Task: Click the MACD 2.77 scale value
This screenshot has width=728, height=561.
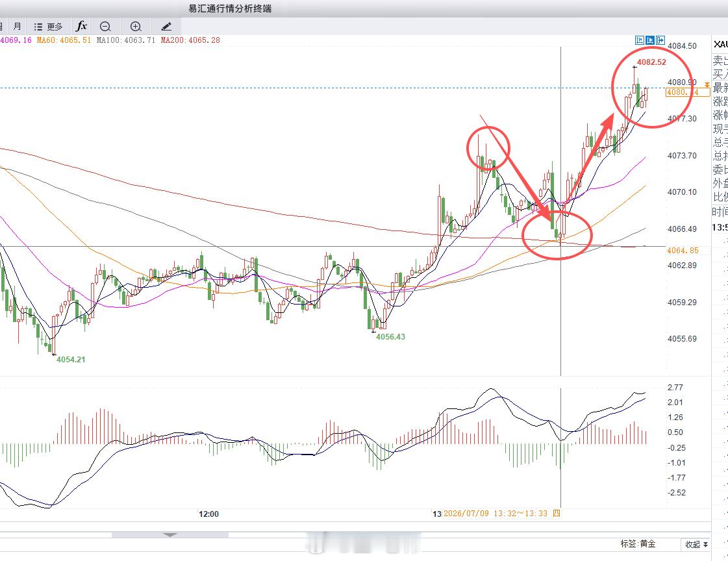Action: (x=675, y=388)
